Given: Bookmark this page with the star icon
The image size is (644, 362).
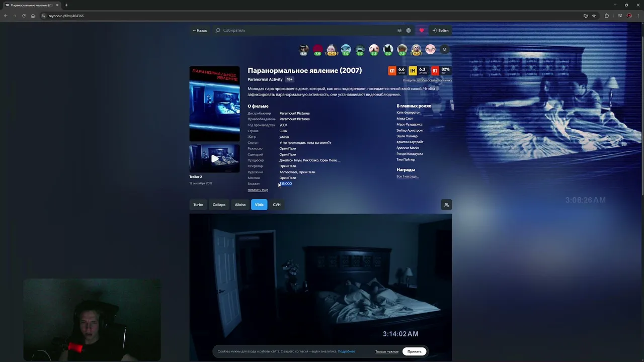Looking at the screenshot, I should click(x=594, y=16).
